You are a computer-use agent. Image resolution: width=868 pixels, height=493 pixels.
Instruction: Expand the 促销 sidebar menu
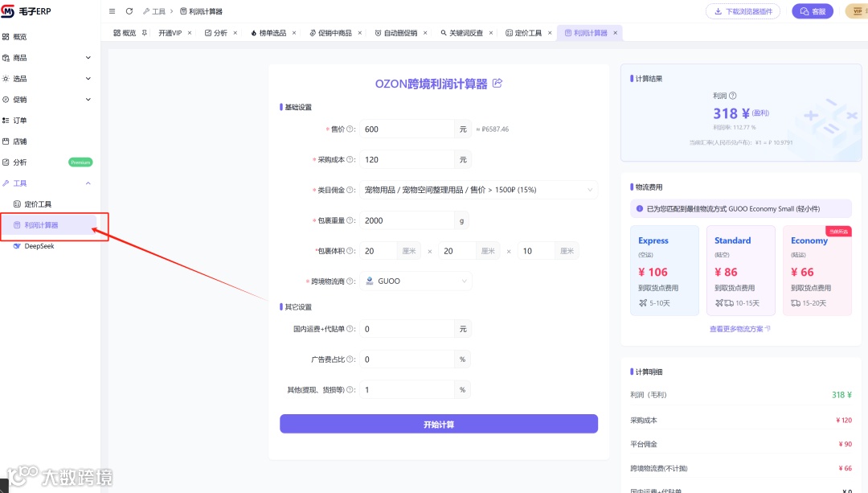[x=88, y=100]
